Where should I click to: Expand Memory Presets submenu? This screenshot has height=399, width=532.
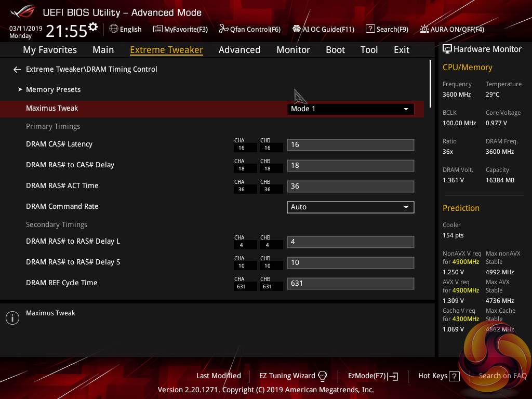point(53,89)
